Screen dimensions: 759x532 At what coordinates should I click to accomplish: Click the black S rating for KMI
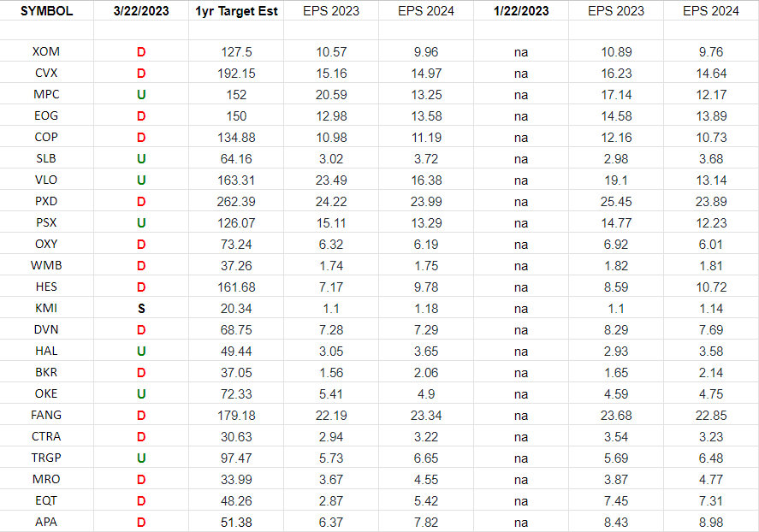click(141, 309)
